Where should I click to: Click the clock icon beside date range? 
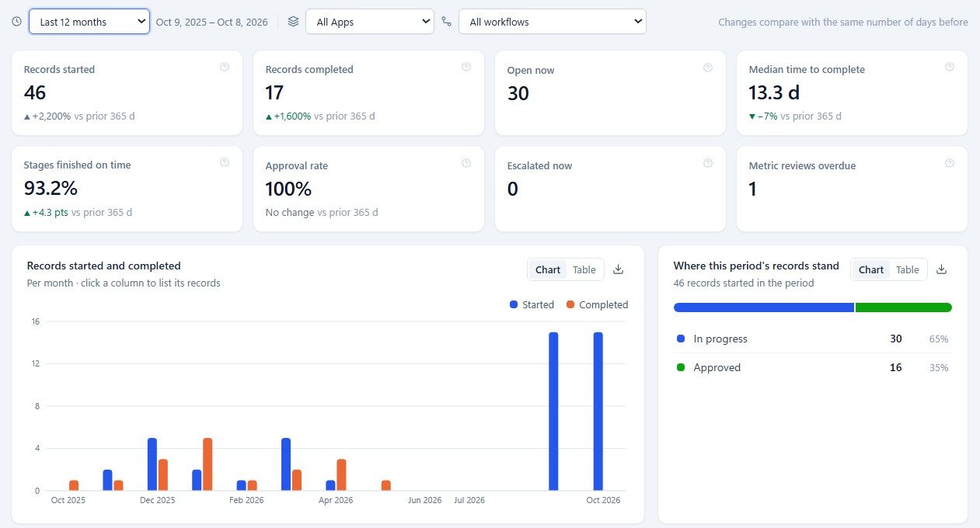click(x=17, y=22)
